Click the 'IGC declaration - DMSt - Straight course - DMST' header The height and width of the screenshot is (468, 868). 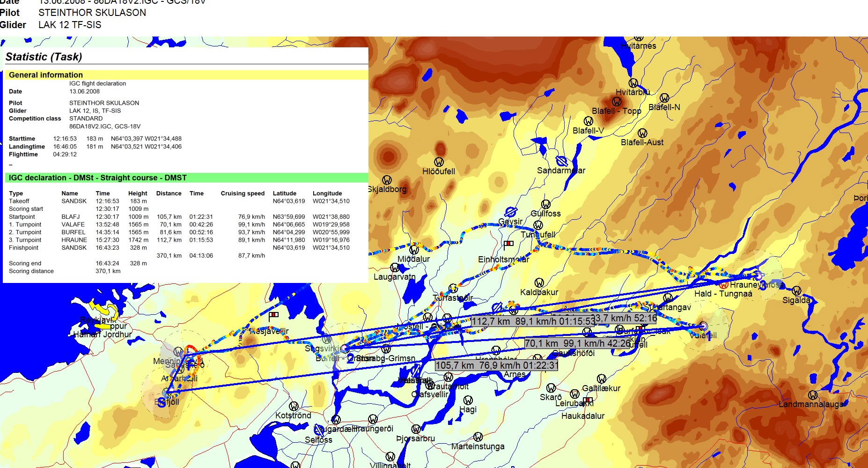tap(97, 178)
